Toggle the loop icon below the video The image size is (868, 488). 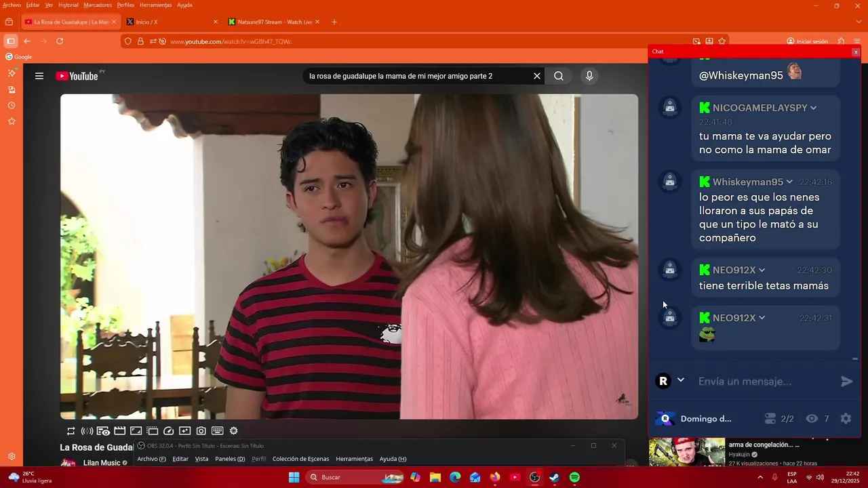tap(71, 431)
